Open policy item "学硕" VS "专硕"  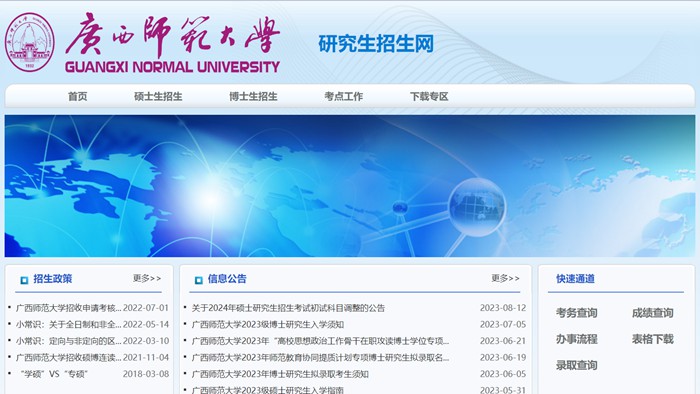pyautogui.click(x=54, y=374)
